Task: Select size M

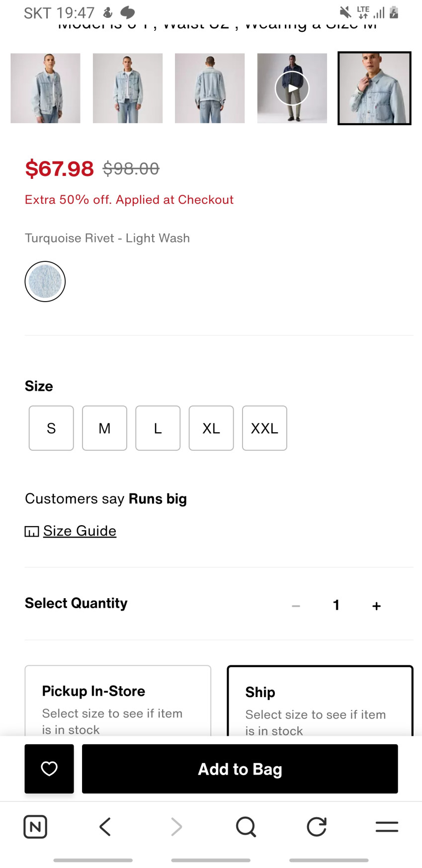Action: coord(104,428)
